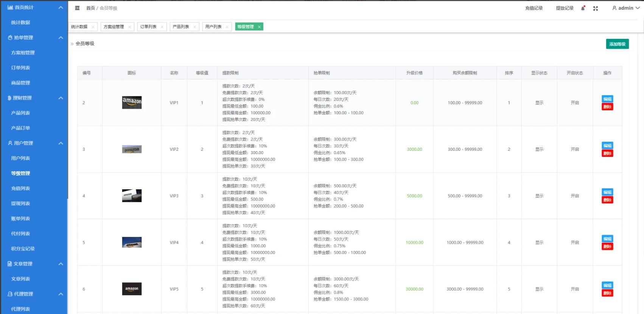Click the sidebar collapse hamburger icon

coord(77,8)
